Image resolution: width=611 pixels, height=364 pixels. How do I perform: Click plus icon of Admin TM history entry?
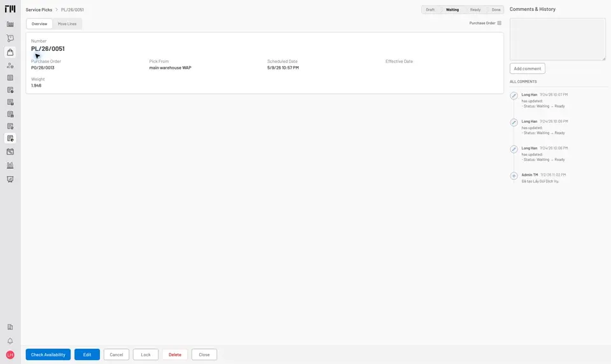(514, 176)
